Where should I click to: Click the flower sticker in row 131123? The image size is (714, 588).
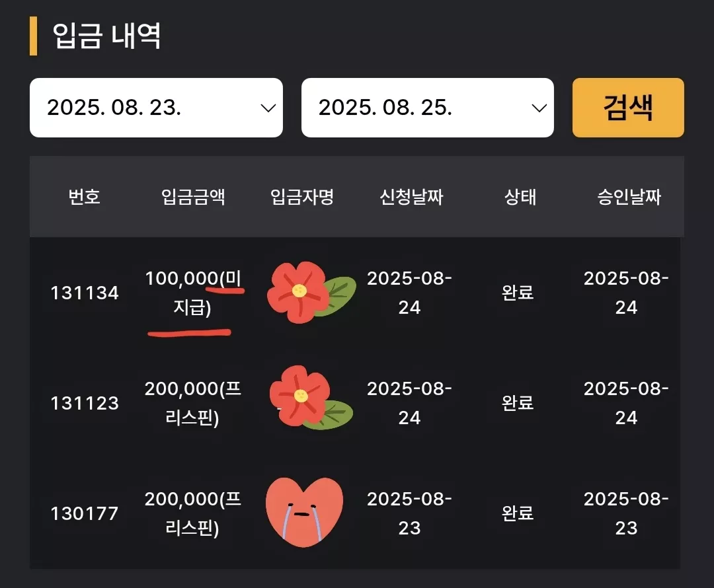pyautogui.click(x=311, y=397)
